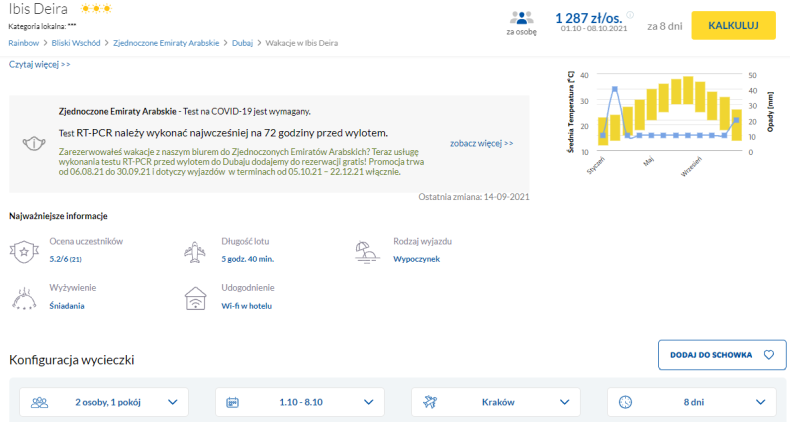The height and width of the screenshot is (422, 790).
Task: Open Zjednoczone Emiraty Arabskie breadcrumb link
Action: pos(166,43)
